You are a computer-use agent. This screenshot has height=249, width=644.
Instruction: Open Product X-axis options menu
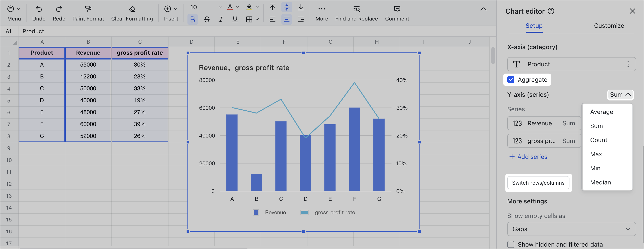pos(628,64)
